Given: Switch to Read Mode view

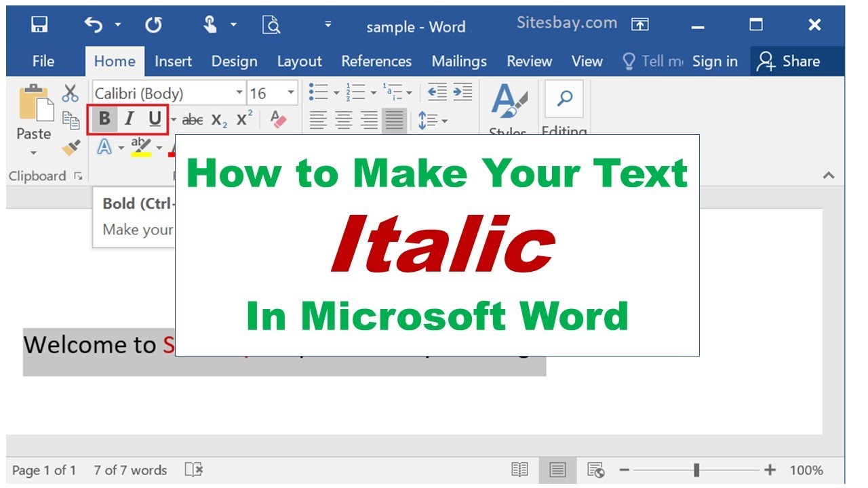Looking at the screenshot, I should [x=520, y=470].
